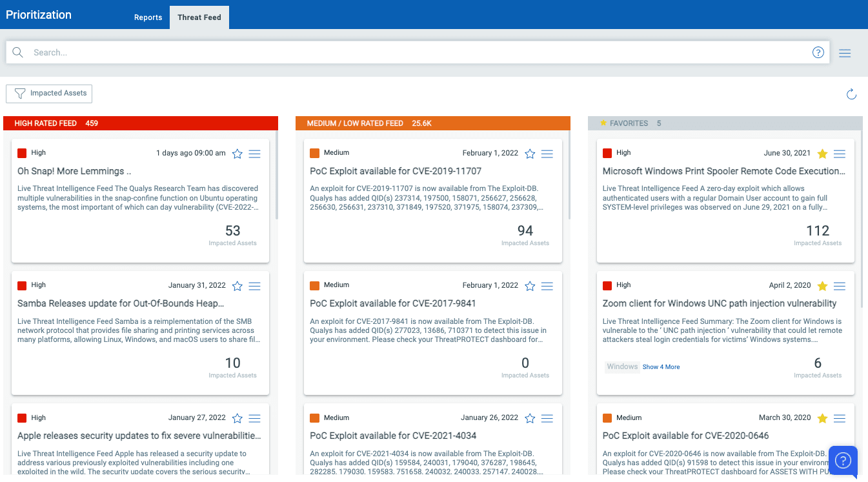This screenshot has height=482, width=868.
Task: Star the PoC Exploit CVE-2017-9841 card
Action: [530, 286]
